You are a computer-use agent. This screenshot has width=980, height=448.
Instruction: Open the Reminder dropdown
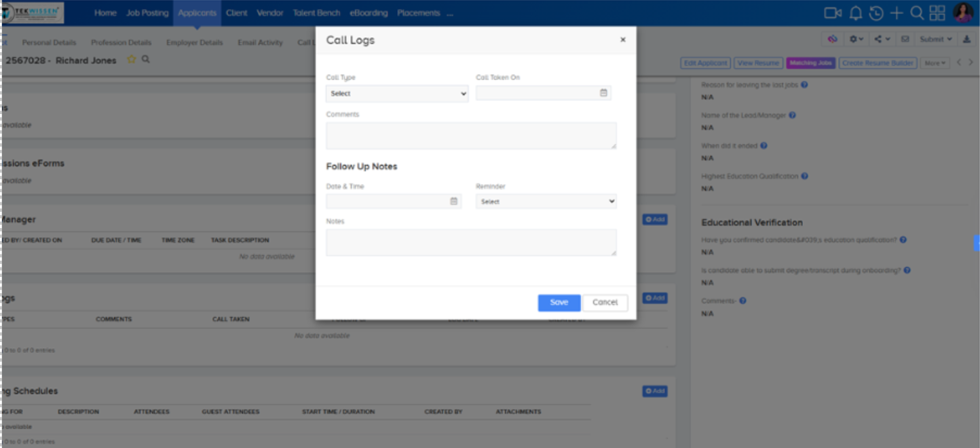click(546, 202)
